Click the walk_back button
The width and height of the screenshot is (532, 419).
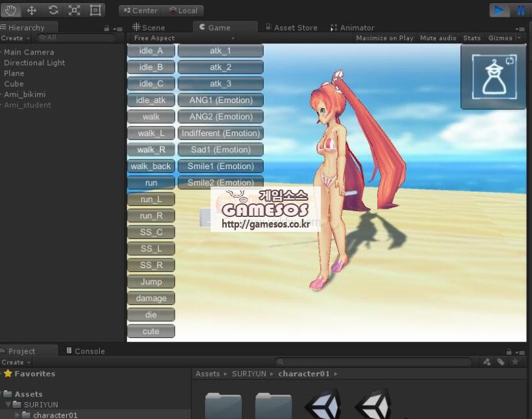151,166
